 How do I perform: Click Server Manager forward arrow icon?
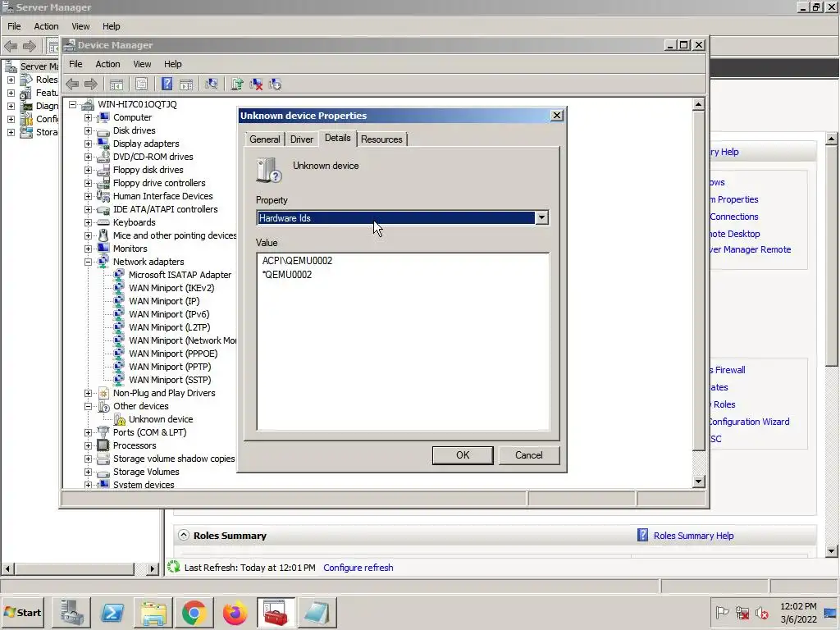[29, 47]
